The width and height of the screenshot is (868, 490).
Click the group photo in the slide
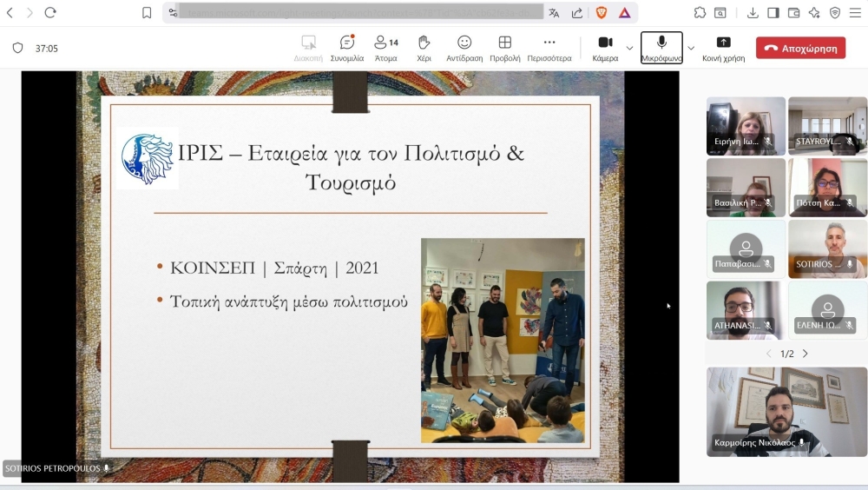pyautogui.click(x=503, y=341)
